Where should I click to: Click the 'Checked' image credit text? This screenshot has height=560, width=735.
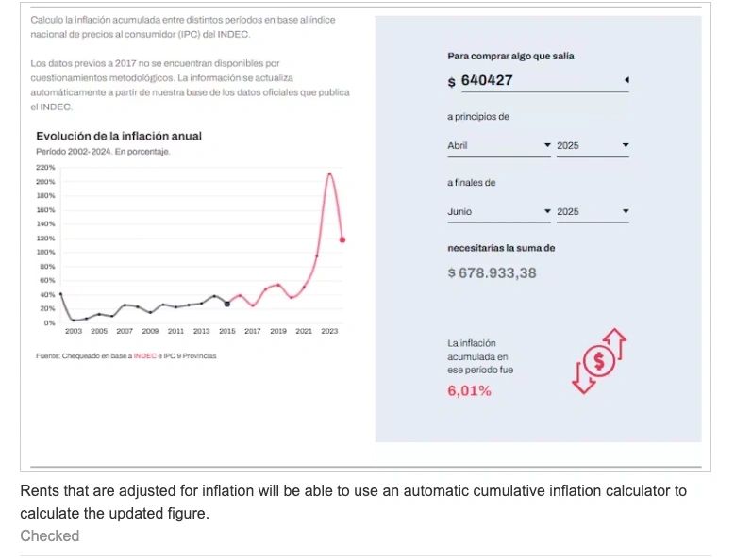pos(49,535)
